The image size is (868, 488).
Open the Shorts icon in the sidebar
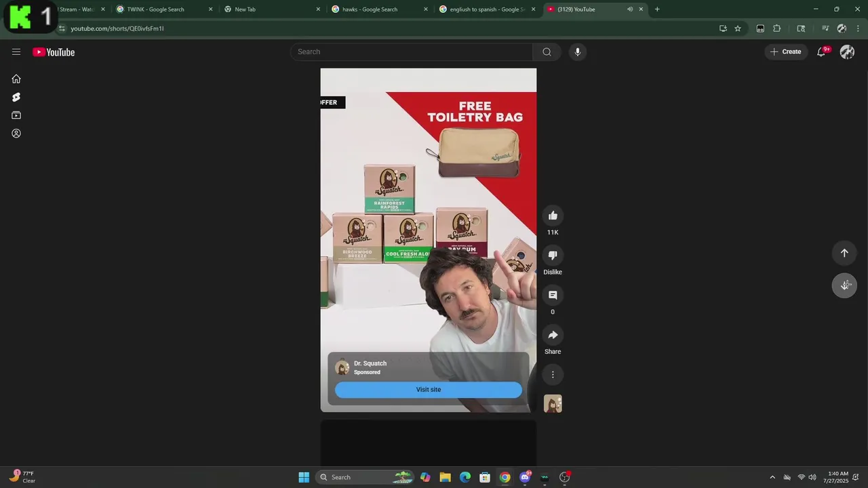(x=16, y=97)
